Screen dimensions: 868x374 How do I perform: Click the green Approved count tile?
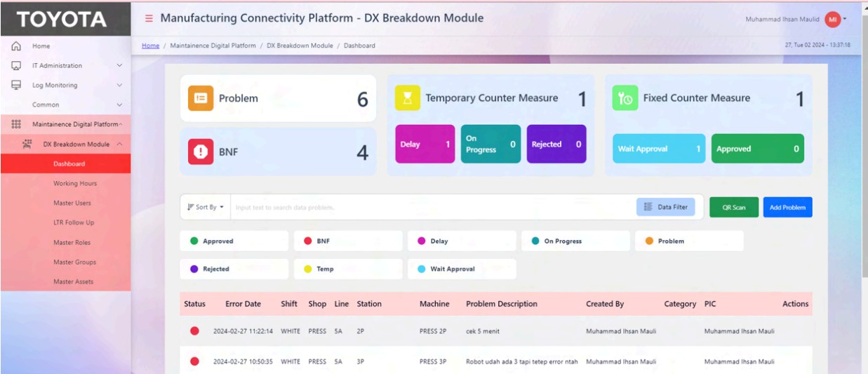pos(758,149)
